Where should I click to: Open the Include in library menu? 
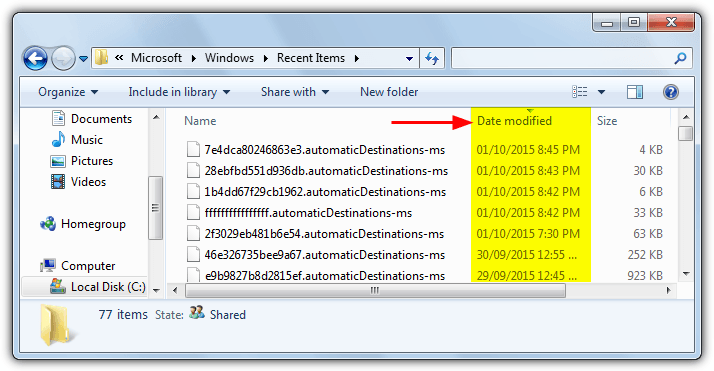pos(179,92)
